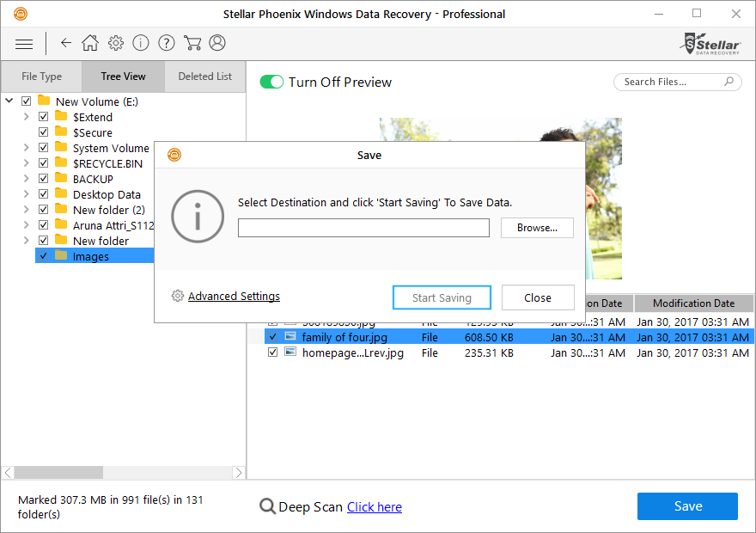Click image icon of family of four.jpg
The height and width of the screenshot is (533, 756).
point(290,336)
